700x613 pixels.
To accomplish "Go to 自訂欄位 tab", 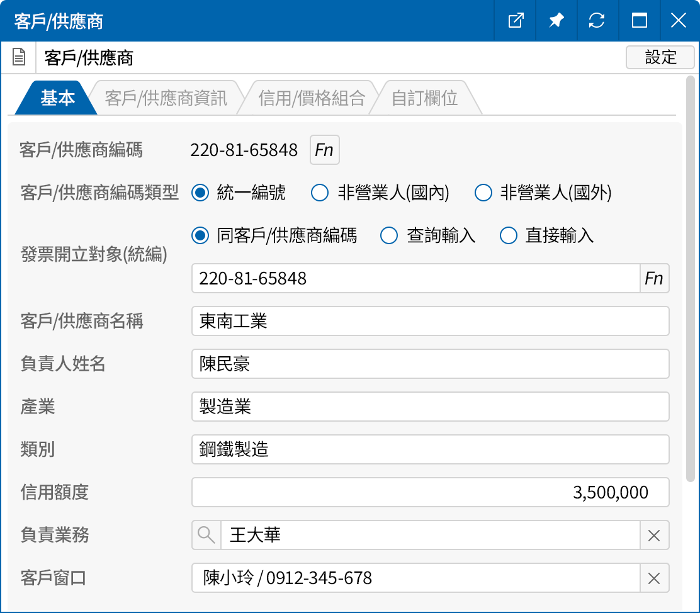I will (x=424, y=98).
